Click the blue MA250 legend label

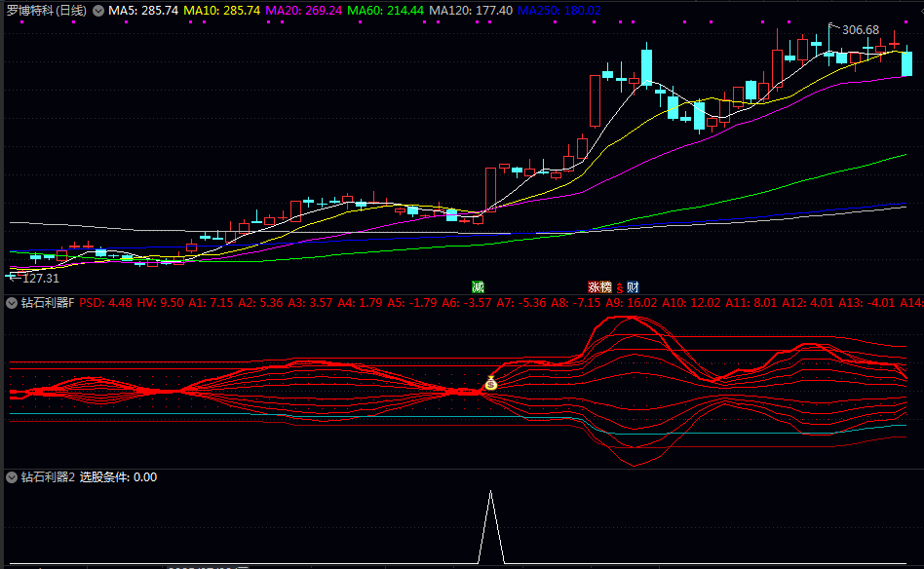[x=558, y=11]
